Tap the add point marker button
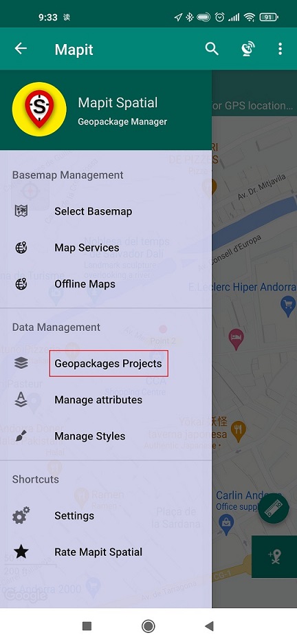Screen dimensions: 297x644 click(x=274, y=557)
